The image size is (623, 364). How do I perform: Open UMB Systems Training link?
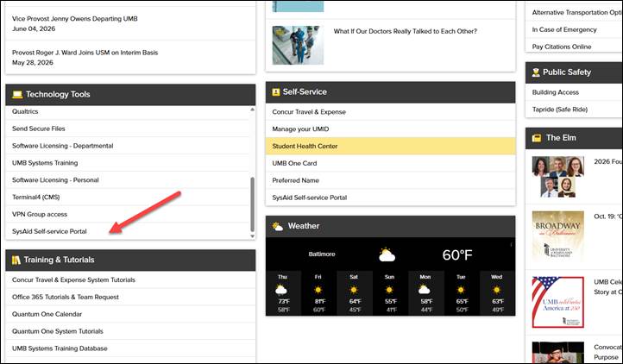click(x=45, y=163)
